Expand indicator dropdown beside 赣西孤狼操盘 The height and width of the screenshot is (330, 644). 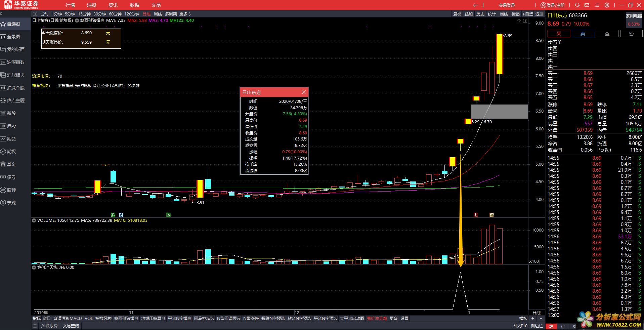click(77, 20)
